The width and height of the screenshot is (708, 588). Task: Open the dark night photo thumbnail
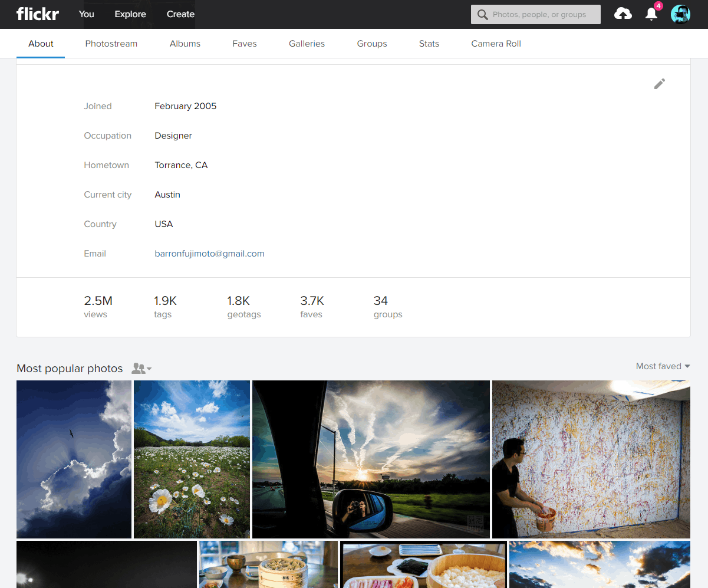(x=107, y=564)
